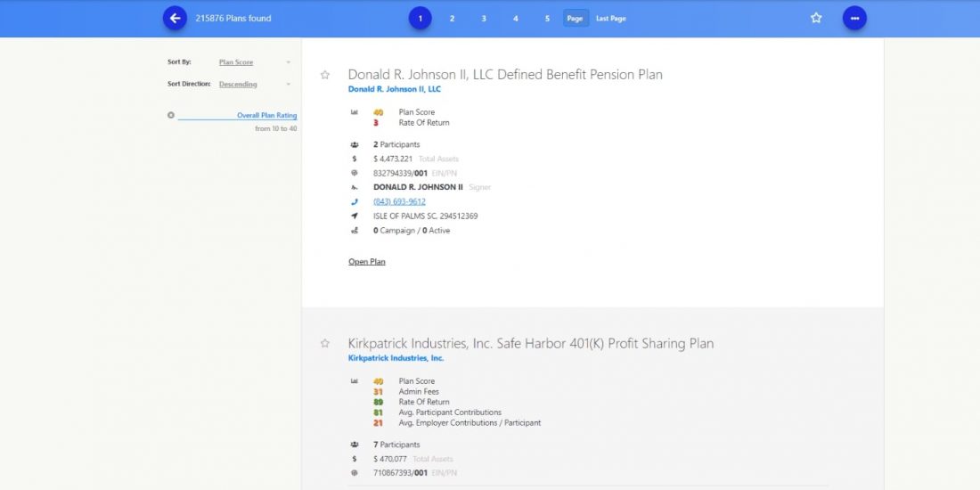This screenshot has height=490, width=980.
Task: Click the campaign icon in the first plan
Action: (x=355, y=231)
